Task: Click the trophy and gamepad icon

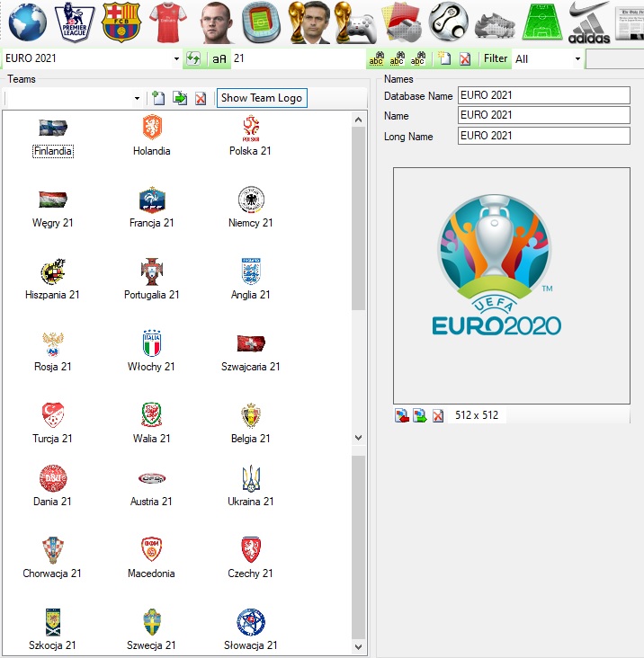Action: [x=356, y=22]
